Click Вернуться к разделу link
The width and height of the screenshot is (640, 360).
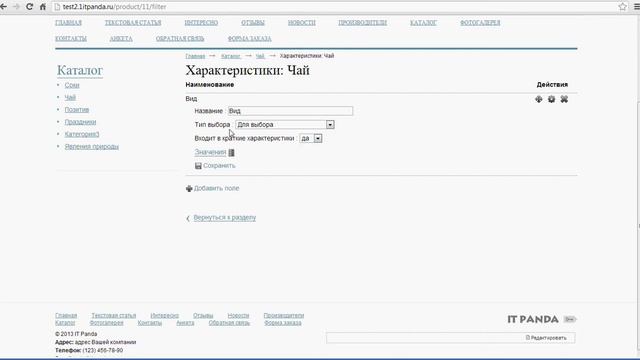(x=224, y=218)
